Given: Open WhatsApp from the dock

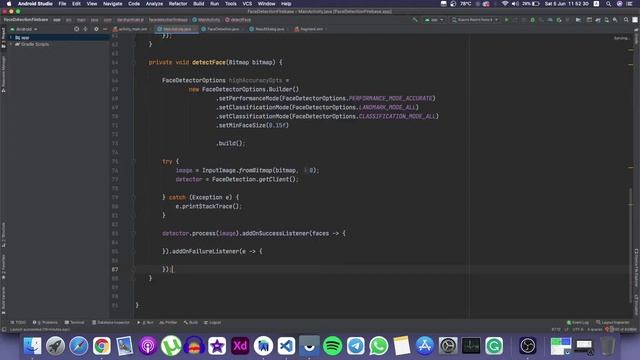Looking at the screenshot, I should 379,346.
